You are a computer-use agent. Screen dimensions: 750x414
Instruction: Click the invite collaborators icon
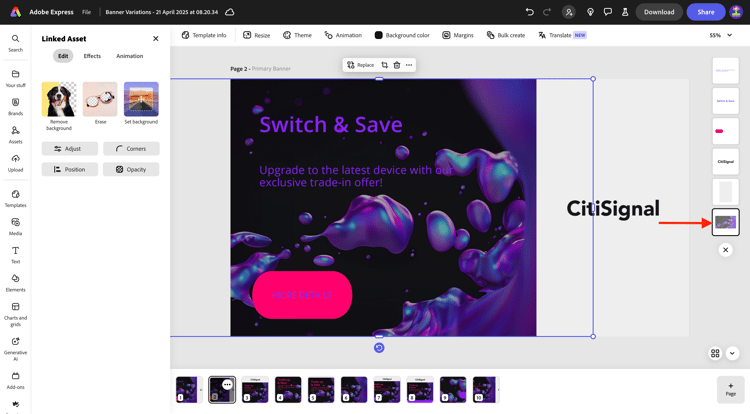pyautogui.click(x=569, y=12)
